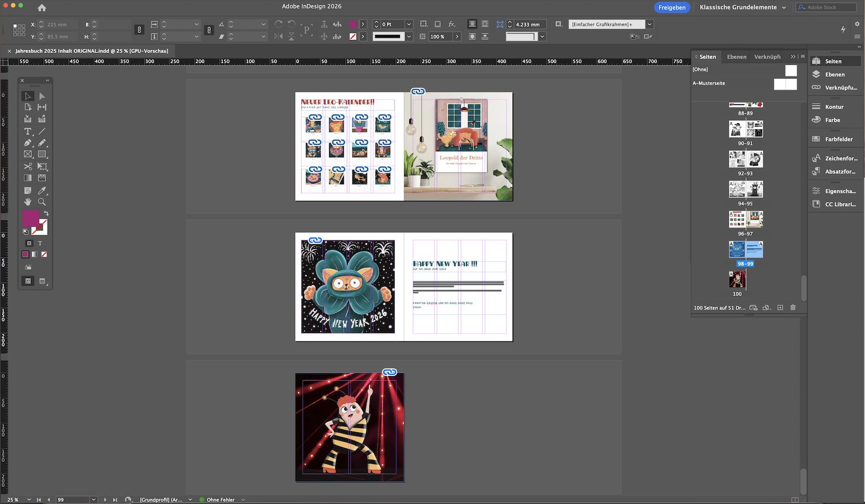Select the 96-97 spread thumbnail
Screen dimensions: 865x504
tap(746, 219)
